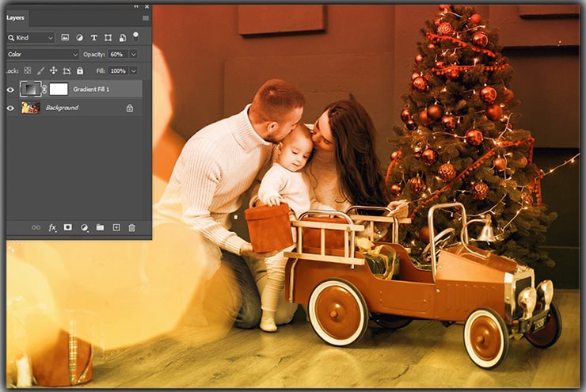Collapse the panel with double arrows
Image resolution: width=586 pixels, height=392 pixels.
coord(136,6)
